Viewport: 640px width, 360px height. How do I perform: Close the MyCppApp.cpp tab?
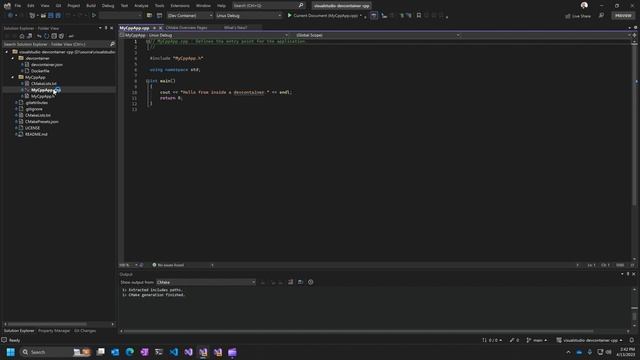pyautogui.click(x=160, y=28)
